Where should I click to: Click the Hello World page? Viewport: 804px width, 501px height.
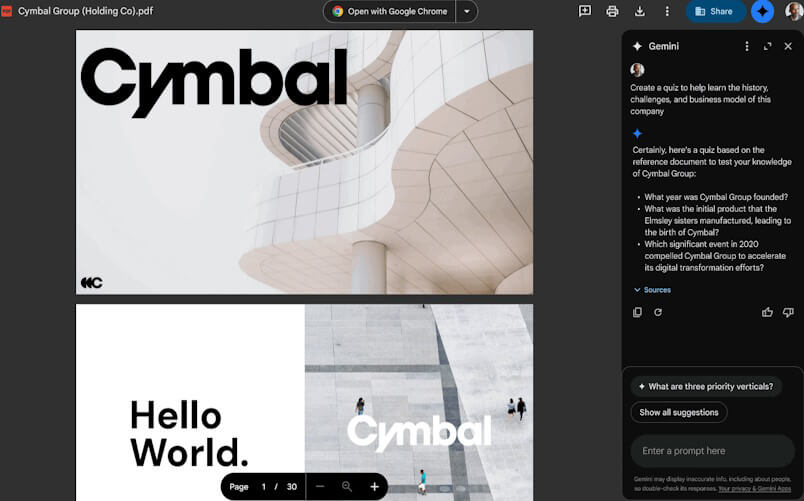pyautogui.click(x=305, y=403)
